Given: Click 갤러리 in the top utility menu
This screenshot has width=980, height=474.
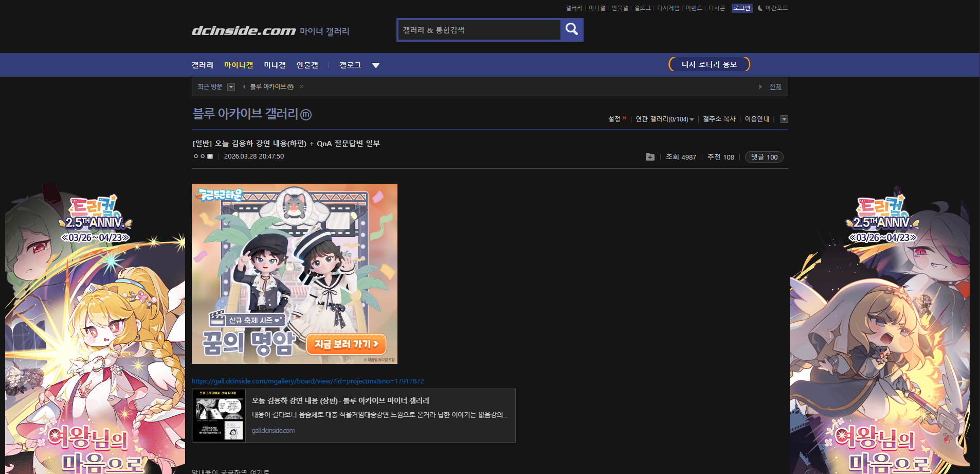Looking at the screenshot, I should click(x=574, y=8).
